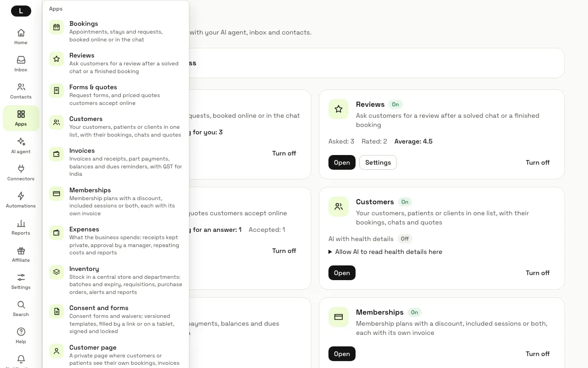588x368 pixels.
Task: Choose Customers in the Apps menu
Action: click(116, 126)
